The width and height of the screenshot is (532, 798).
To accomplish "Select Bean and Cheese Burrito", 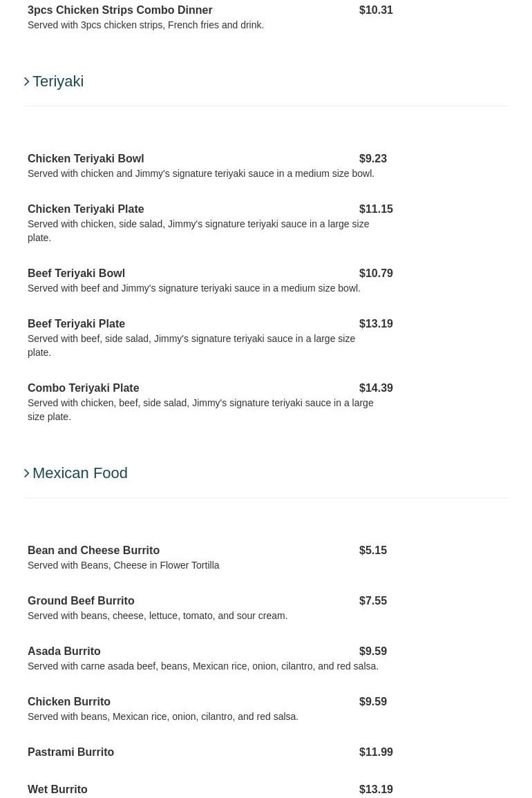I will [93, 551].
